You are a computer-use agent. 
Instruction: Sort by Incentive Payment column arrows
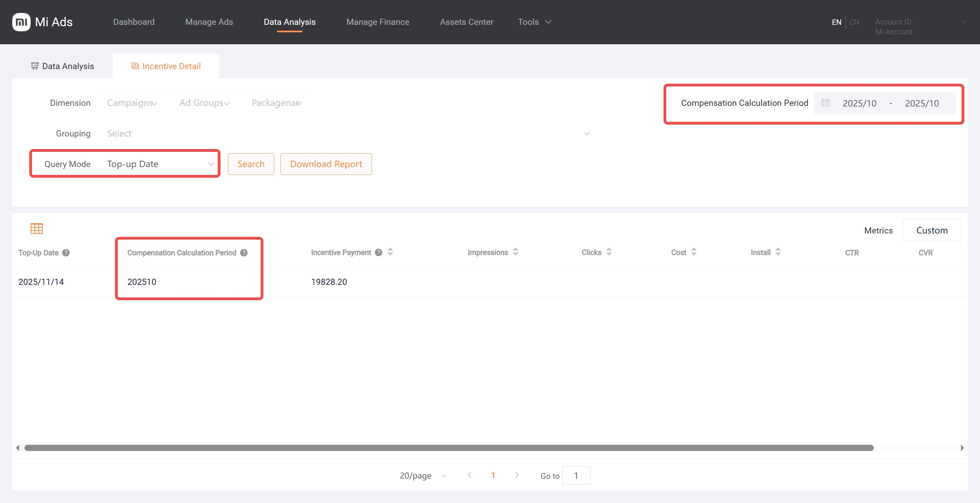(x=390, y=252)
